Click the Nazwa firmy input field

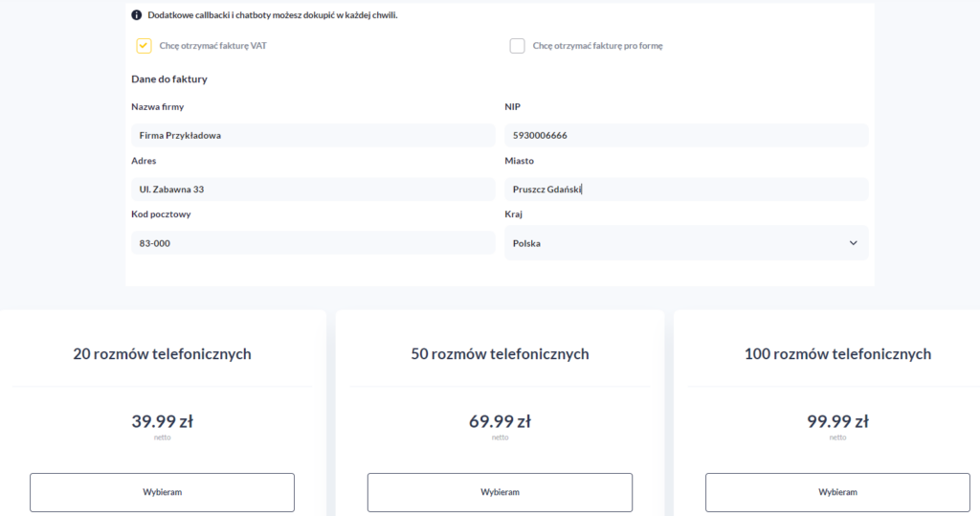pos(313,135)
